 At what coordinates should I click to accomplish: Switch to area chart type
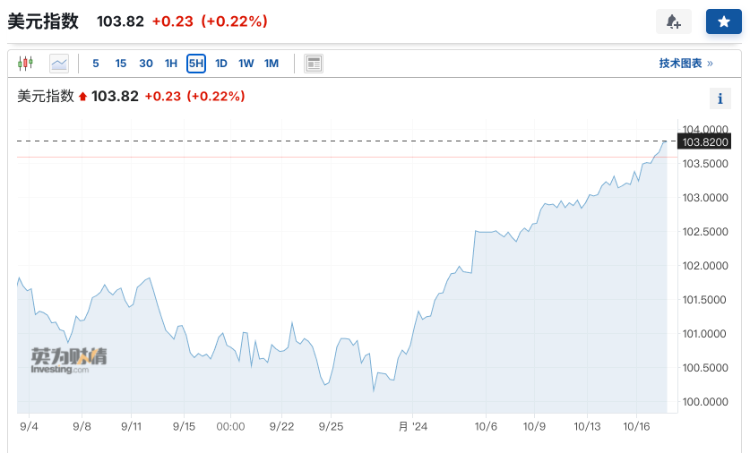(x=59, y=63)
